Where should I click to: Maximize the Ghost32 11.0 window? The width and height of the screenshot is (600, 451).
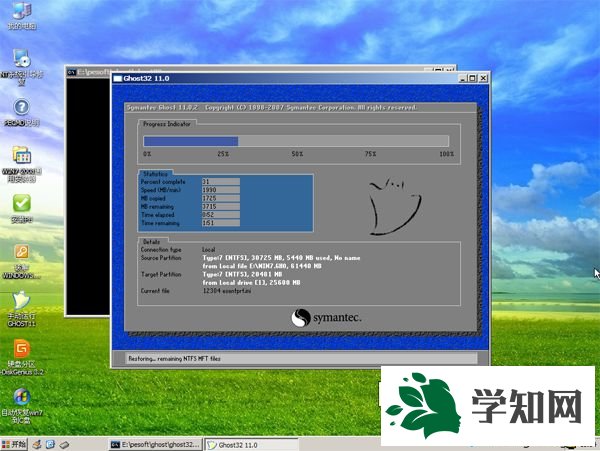(x=473, y=78)
